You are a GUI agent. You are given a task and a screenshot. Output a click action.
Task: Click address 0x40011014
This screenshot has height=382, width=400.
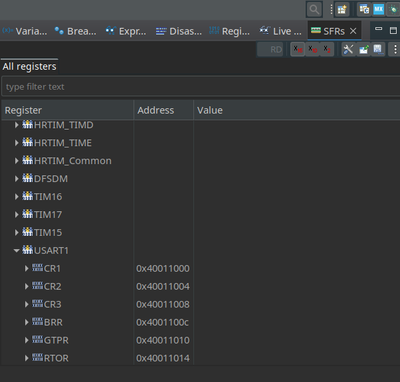tap(163, 358)
